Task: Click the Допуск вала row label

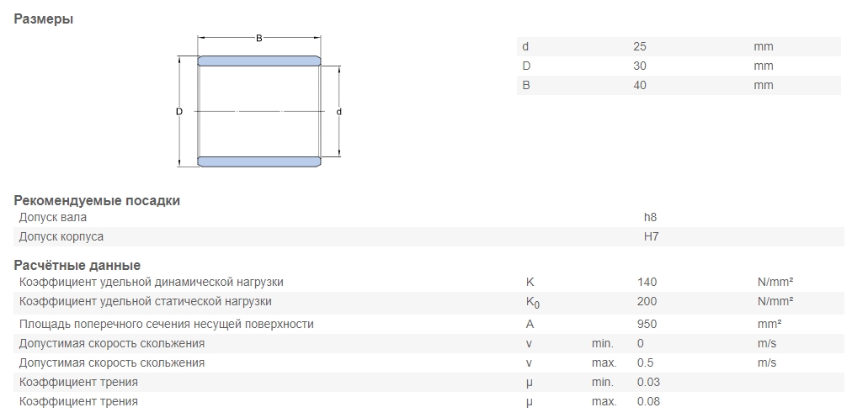Action: point(52,217)
